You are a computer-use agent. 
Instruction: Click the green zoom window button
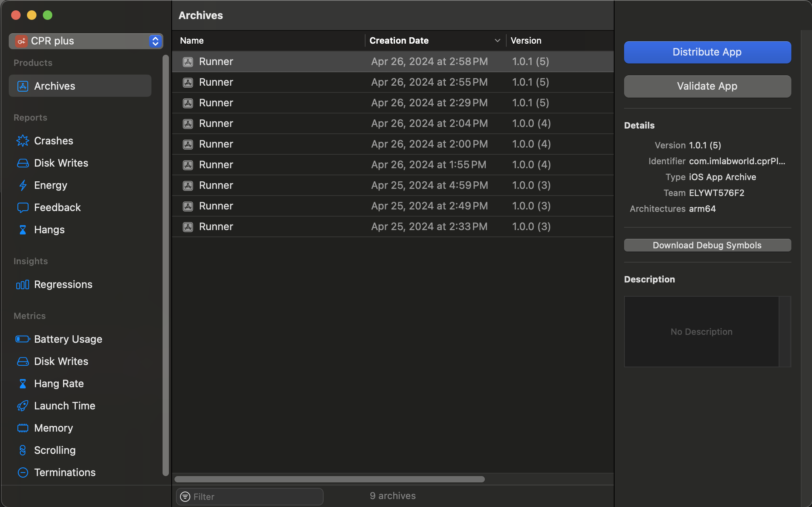coord(48,15)
